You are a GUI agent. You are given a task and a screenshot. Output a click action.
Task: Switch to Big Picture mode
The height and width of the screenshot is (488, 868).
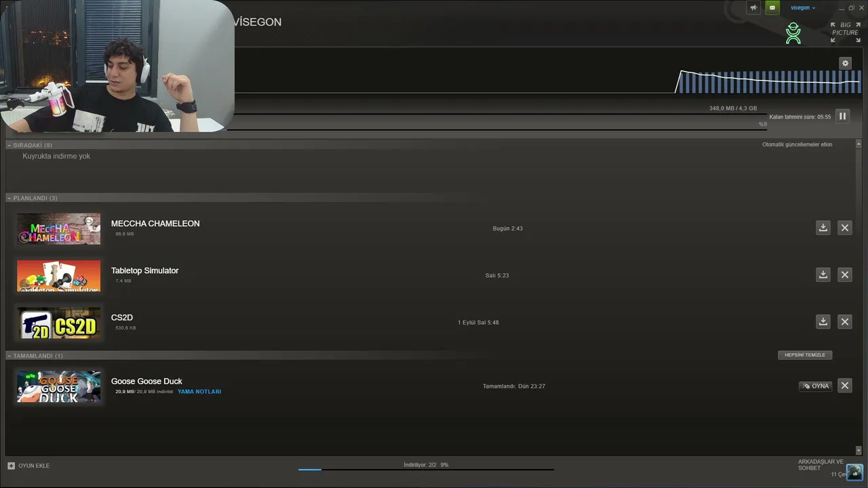(845, 32)
